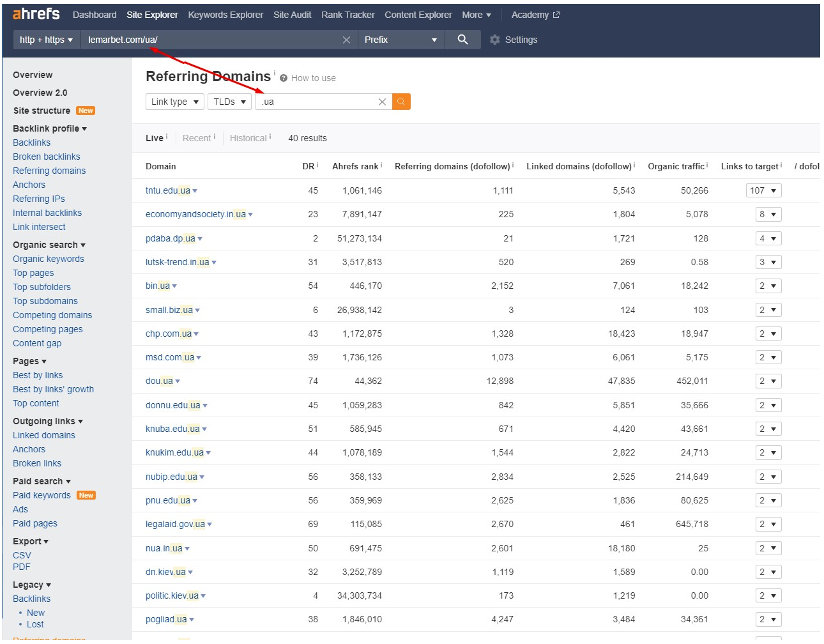This screenshot has height=644, width=824.
Task: Clear the lemarbet.com/ua/ target with its × icon
Action: [346, 40]
